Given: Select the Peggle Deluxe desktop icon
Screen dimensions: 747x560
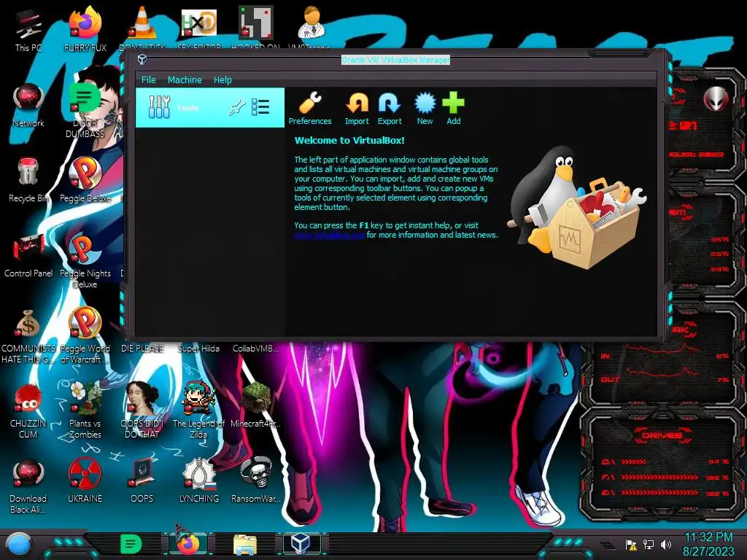Looking at the screenshot, I should (85, 172).
